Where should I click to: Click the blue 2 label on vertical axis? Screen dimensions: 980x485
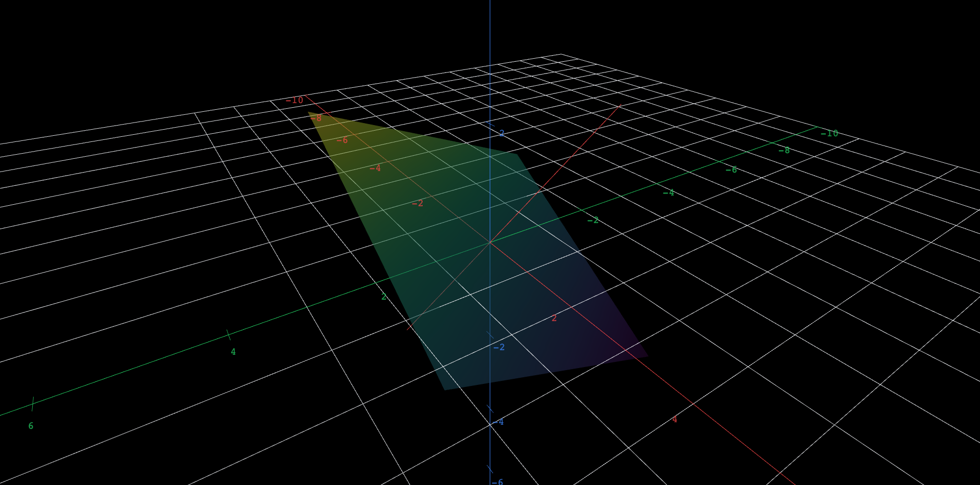[502, 133]
